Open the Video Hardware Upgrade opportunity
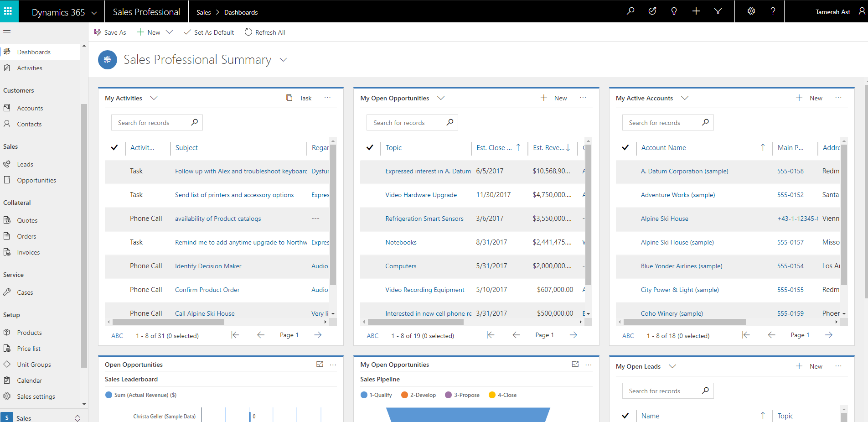 pyautogui.click(x=421, y=195)
